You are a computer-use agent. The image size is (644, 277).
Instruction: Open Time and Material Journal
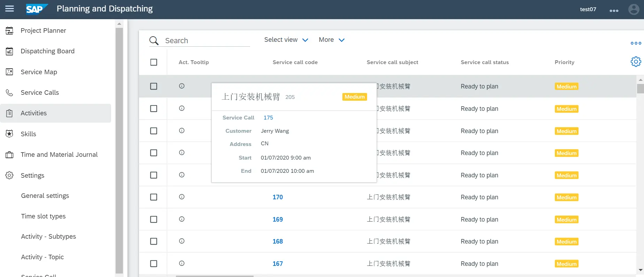coord(59,155)
